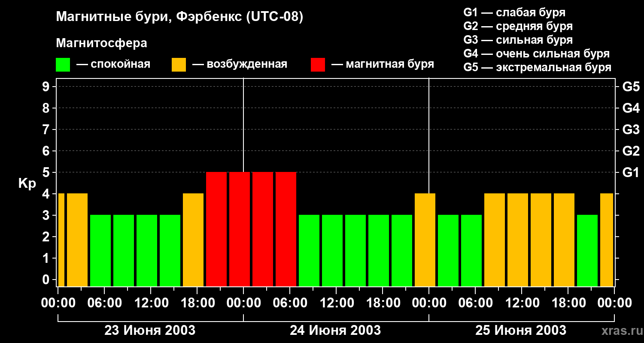The height and width of the screenshot is (343, 644).
Task: Click the last green bar before chart end, 25 Июня
Action: point(587,250)
